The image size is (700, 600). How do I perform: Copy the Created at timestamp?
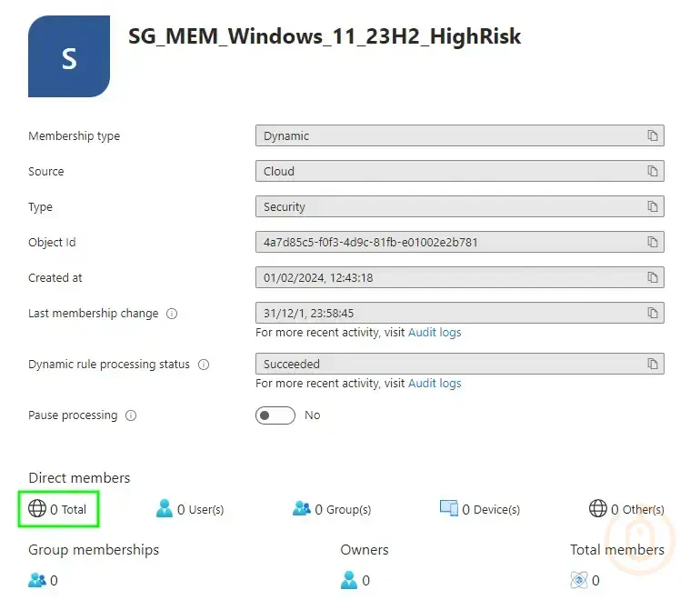point(652,277)
